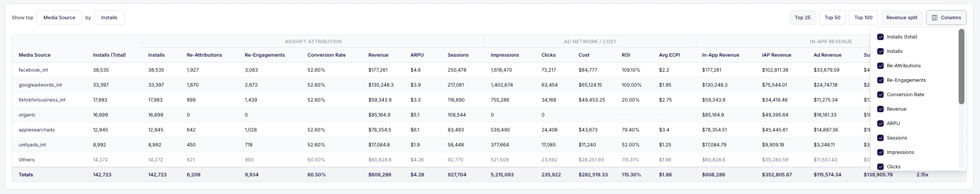980x194 pixels.
Task: Click tiktokforbusiness_int ROI 20.00%
Action: point(630,100)
